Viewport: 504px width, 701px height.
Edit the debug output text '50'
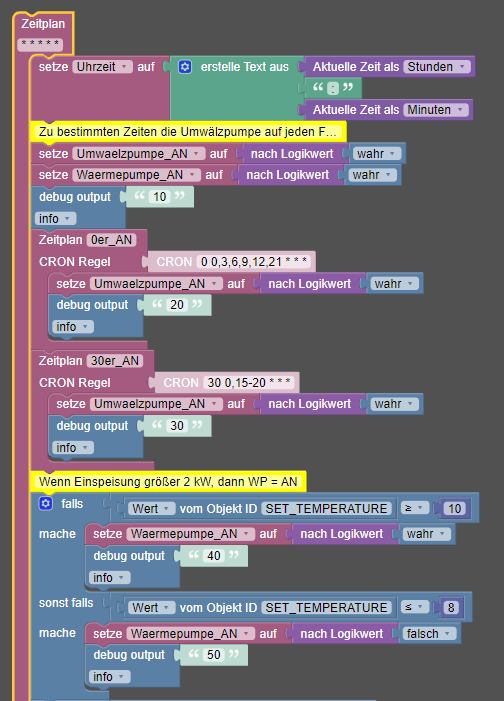pyautogui.click(x=213, y=655)
